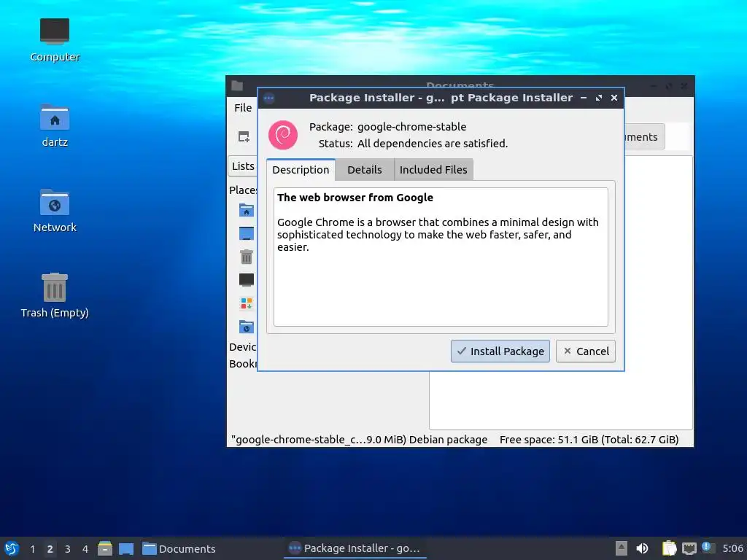Click the google-chrome-stable package name
Image resolution: width=747 pixels, height=560 pixels.
point(411,127)
